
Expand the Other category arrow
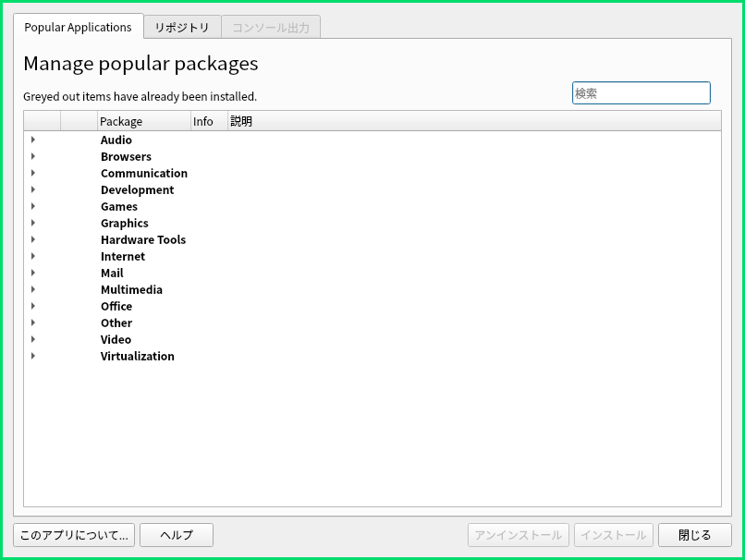pos(32,323)
